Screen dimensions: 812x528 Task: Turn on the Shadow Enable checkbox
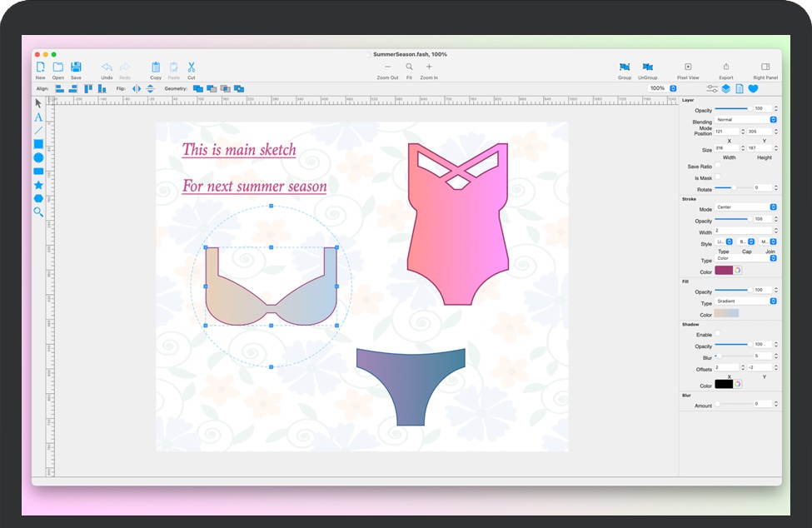click(718, 333)
